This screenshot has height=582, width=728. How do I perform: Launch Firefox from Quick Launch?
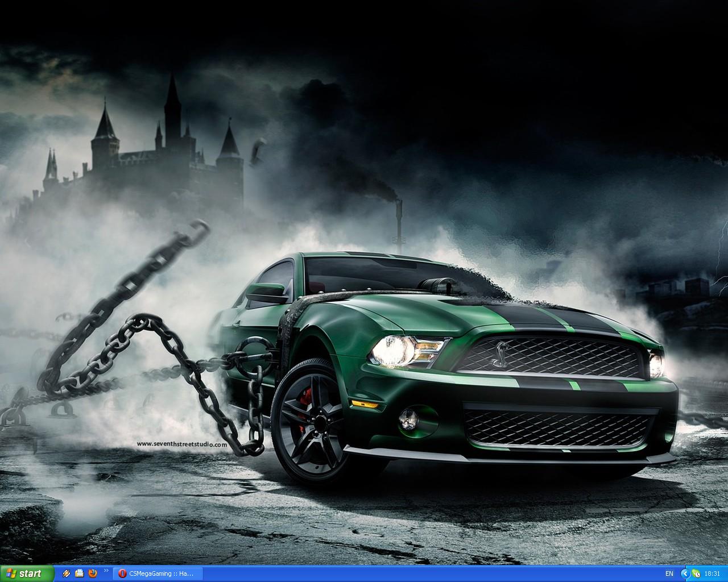pyautogui.click(x=93, y=573)
